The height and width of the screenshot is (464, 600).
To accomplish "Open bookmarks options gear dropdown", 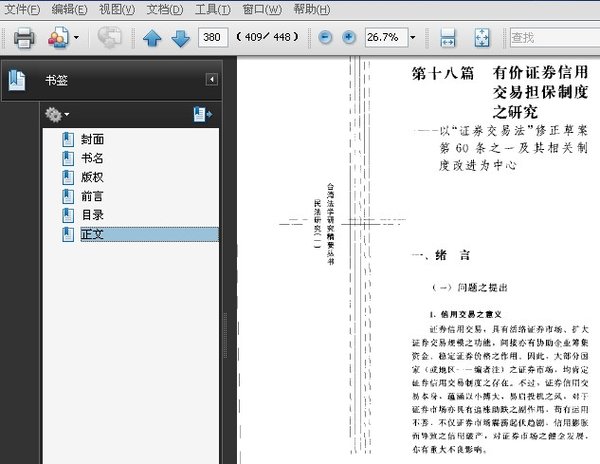I will pyautogui.click(x=59, y=115).
